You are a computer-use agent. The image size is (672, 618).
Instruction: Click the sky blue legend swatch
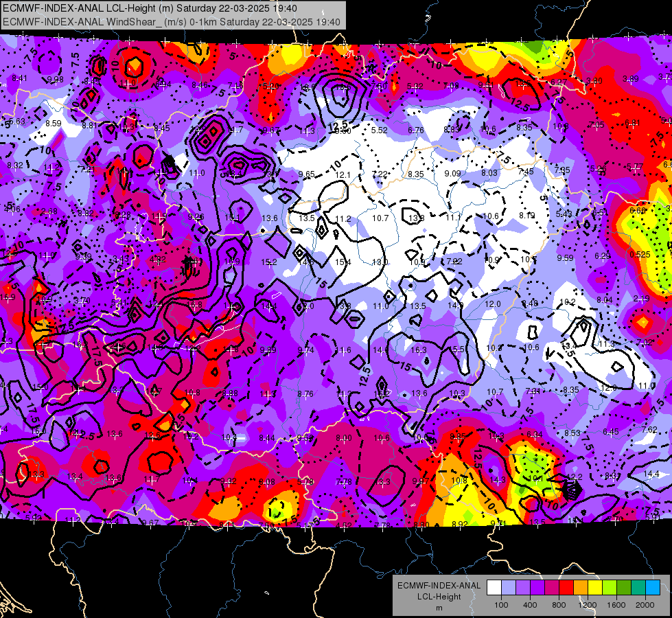[652, 588]
